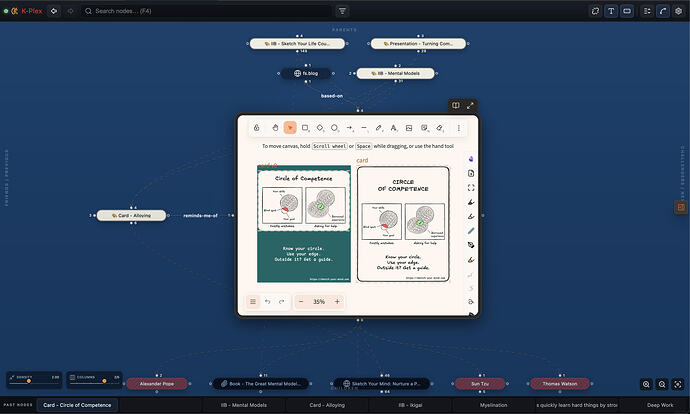Pick the orange pen preset

[471, 260]
